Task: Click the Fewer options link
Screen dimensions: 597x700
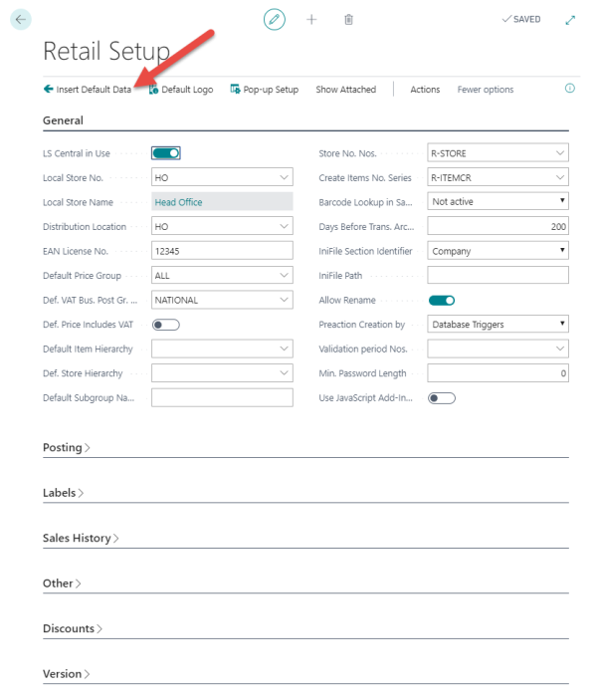Action: [x=486, y=90]
